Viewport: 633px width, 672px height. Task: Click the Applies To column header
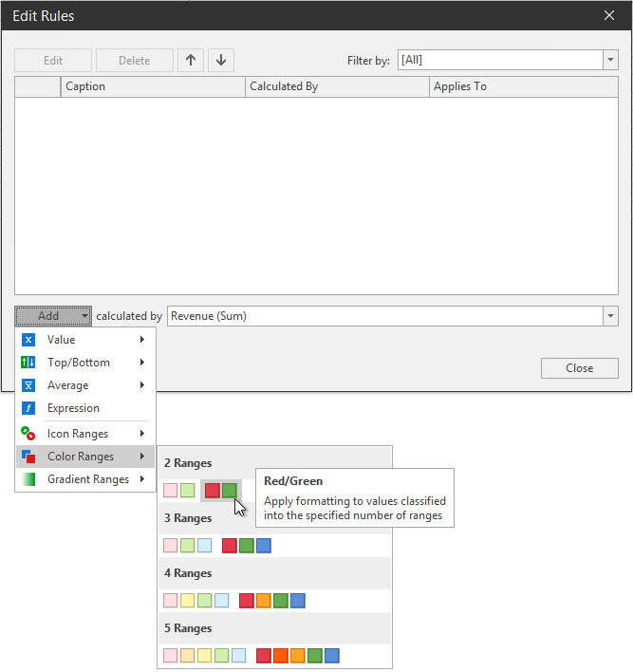click(524, 86)
